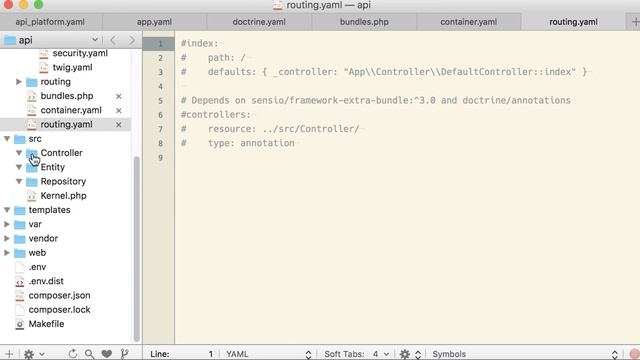Select the templates folder icon

20,210
